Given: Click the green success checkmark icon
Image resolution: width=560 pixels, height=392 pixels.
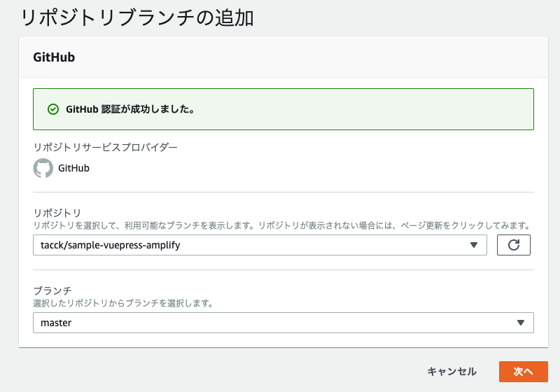Looking at the screenshot, I should [53, 109].
